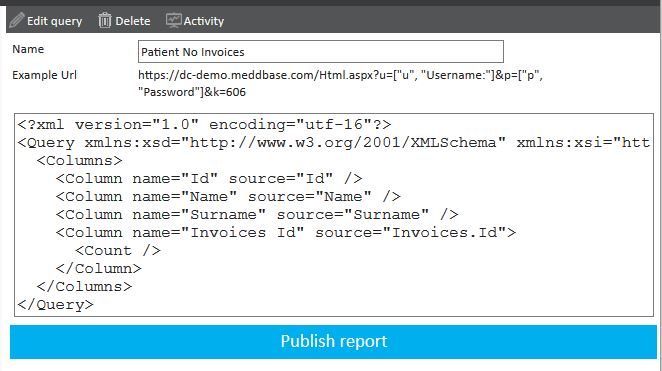Viewport: 662px width, 371px height.
Task: Click the opening Columns tag line
Action: click(79, 160)
